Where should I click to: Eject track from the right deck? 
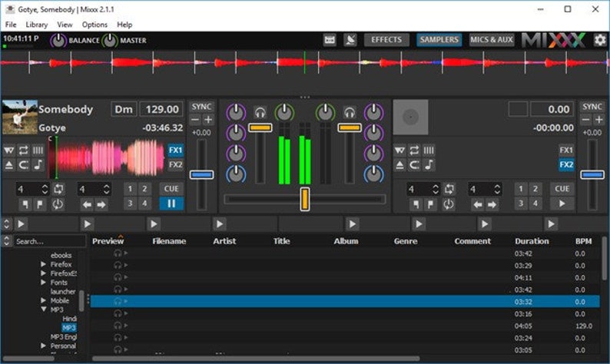point(399,165)
